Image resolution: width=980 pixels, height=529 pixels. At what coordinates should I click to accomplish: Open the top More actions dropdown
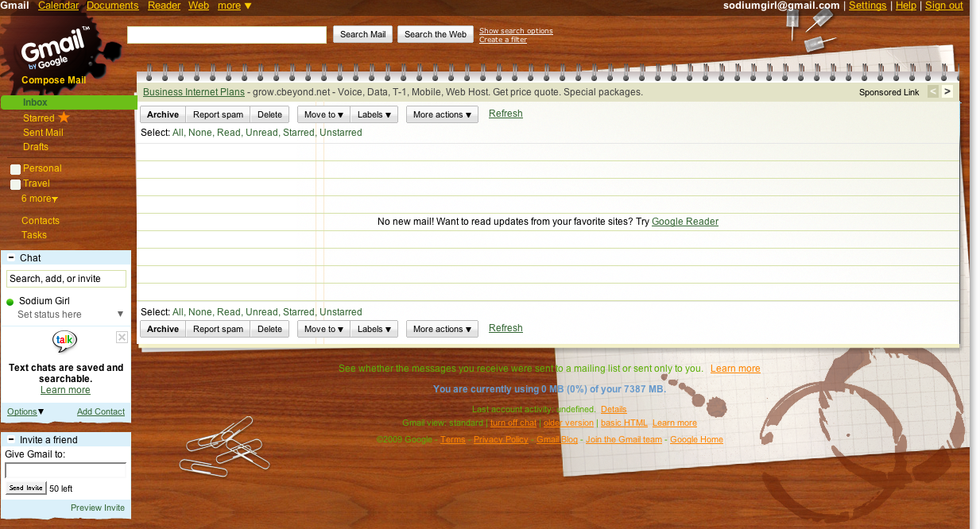(442, 114)
